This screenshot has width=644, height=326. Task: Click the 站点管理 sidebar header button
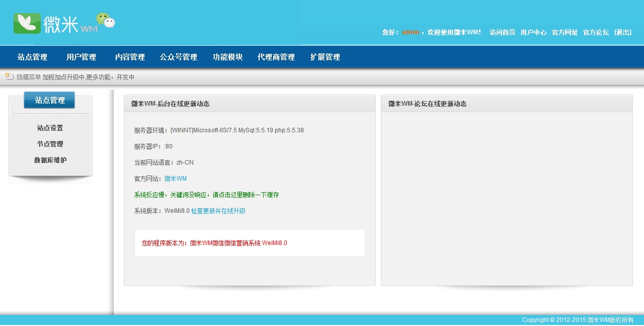click(x=49, y=100)
